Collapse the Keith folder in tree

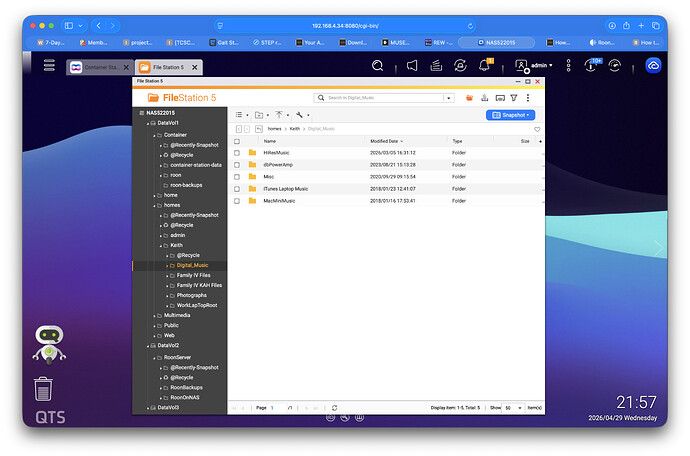coord(161,246)
